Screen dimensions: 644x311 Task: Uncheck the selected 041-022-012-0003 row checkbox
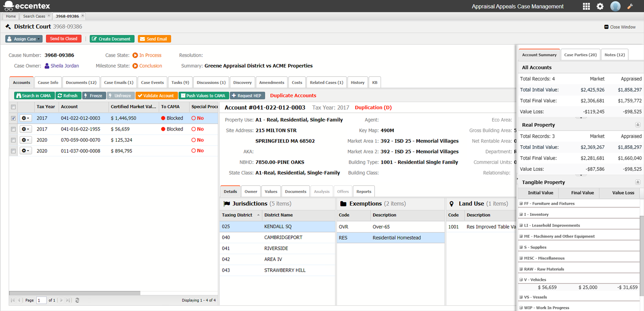pyautogui.click(x=13, y=118)
